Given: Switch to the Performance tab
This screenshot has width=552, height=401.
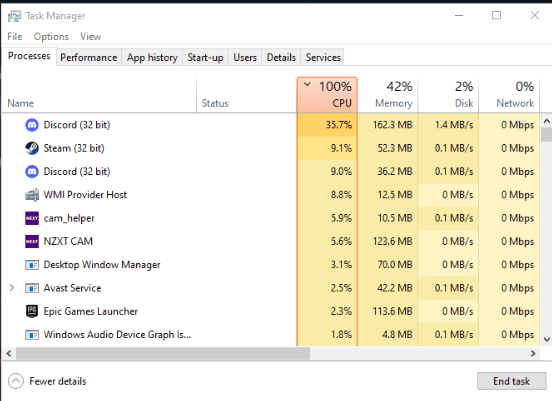Looking at the screenshot, I should point(89,57).
